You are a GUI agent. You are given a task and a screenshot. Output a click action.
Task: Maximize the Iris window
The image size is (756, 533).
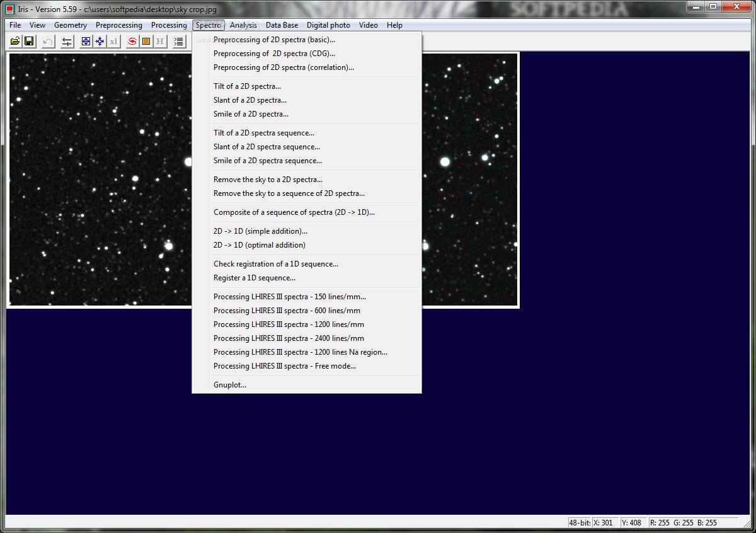(713, 6)
